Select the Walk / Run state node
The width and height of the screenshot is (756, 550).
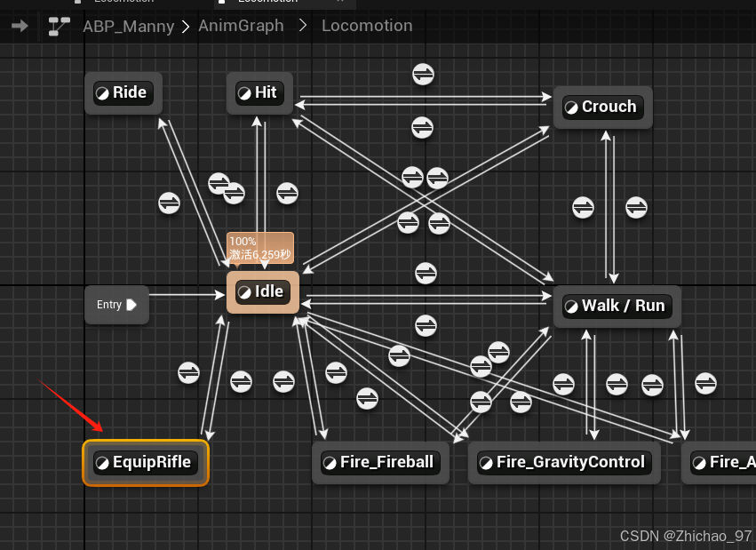(617, 307)
